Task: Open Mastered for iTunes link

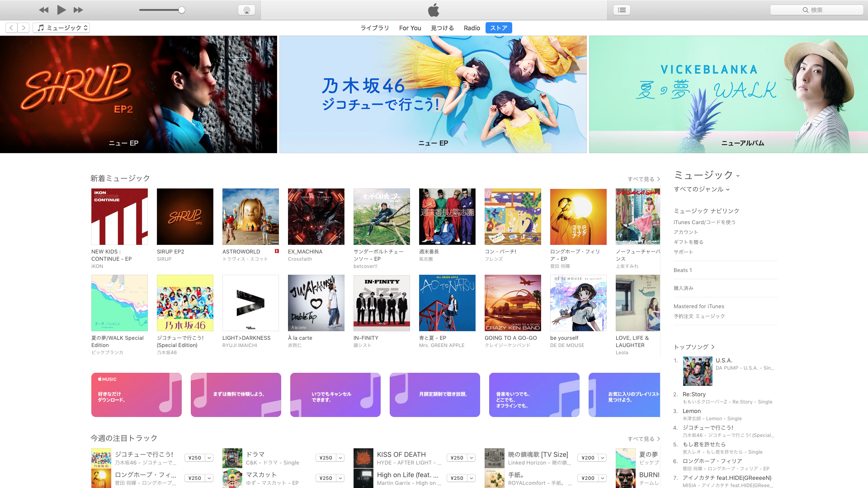Action: click(x=699, y=306)
